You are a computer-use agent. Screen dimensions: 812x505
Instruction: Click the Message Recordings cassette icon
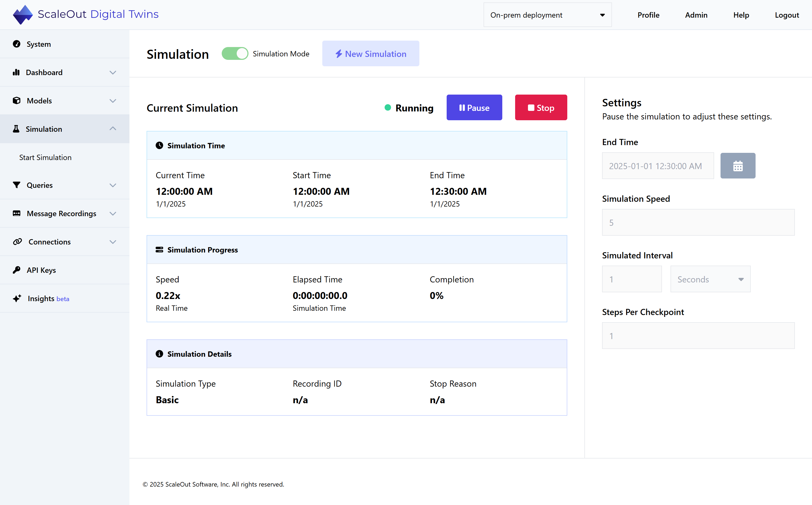point(16,213)
